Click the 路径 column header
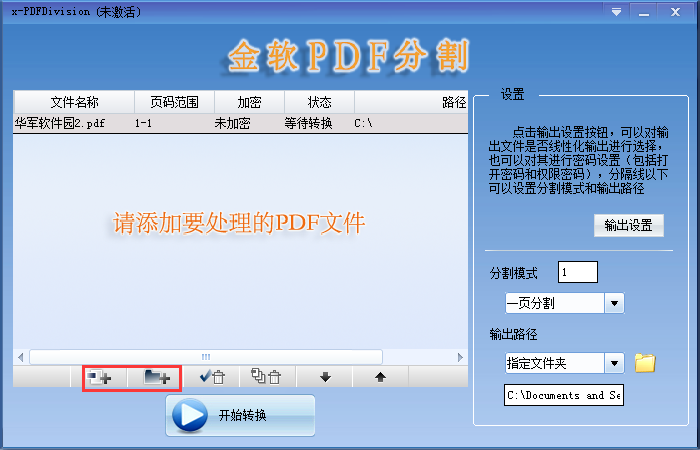Image resolution: width=700 pixels, height=450 pixels. pos(411,102)
